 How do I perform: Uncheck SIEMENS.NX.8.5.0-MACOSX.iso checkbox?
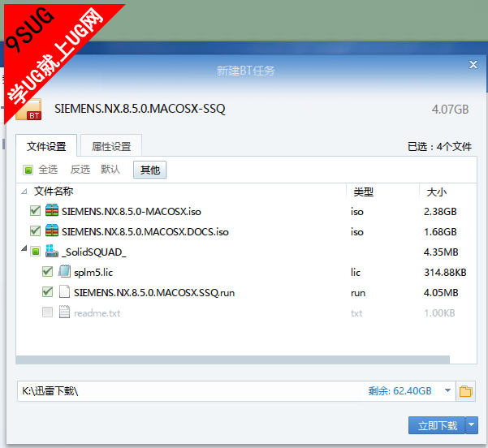(x=35, y=211)
